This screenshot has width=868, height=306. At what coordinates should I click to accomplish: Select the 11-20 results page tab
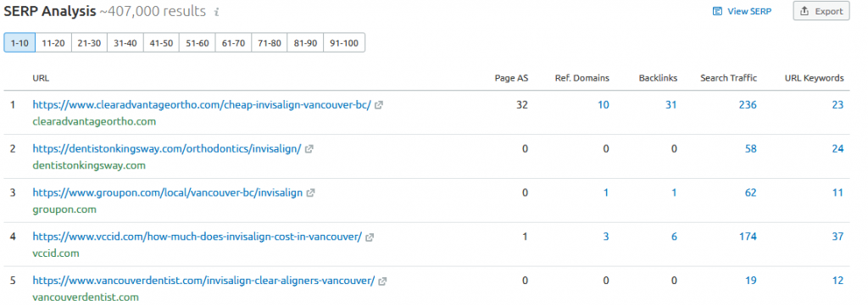53,43
